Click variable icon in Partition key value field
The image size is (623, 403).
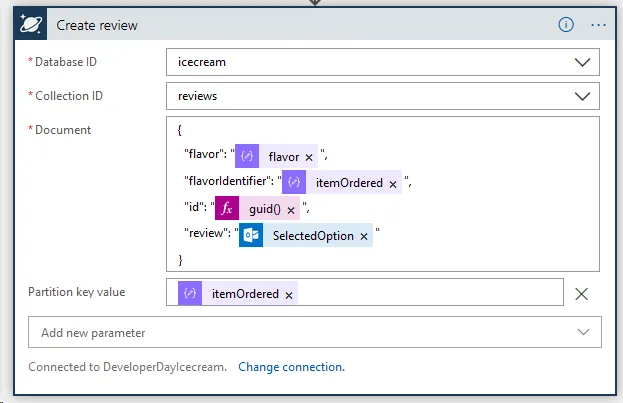coord(190,293)
